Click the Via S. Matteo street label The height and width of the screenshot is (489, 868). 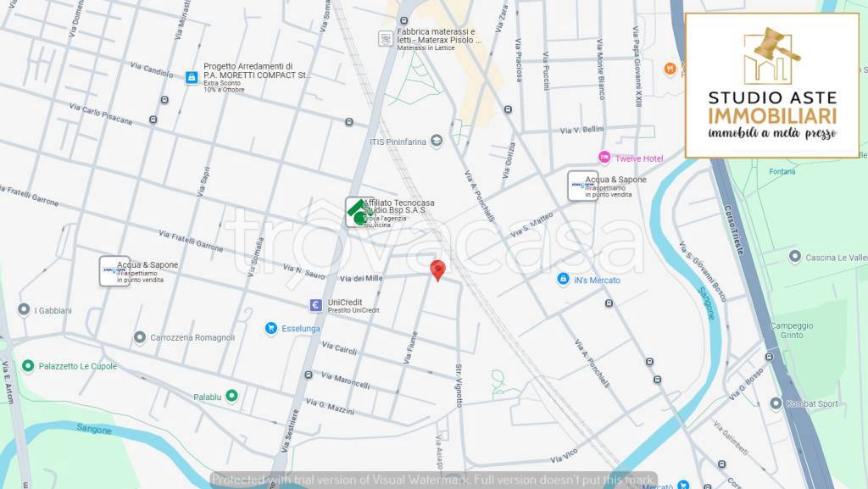(x=532, y=225)
